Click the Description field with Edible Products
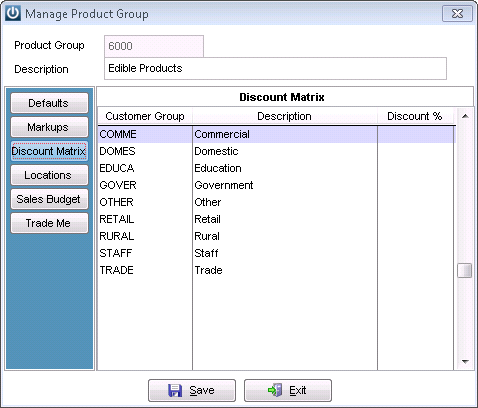478x408 pixels. click(275, 69)
